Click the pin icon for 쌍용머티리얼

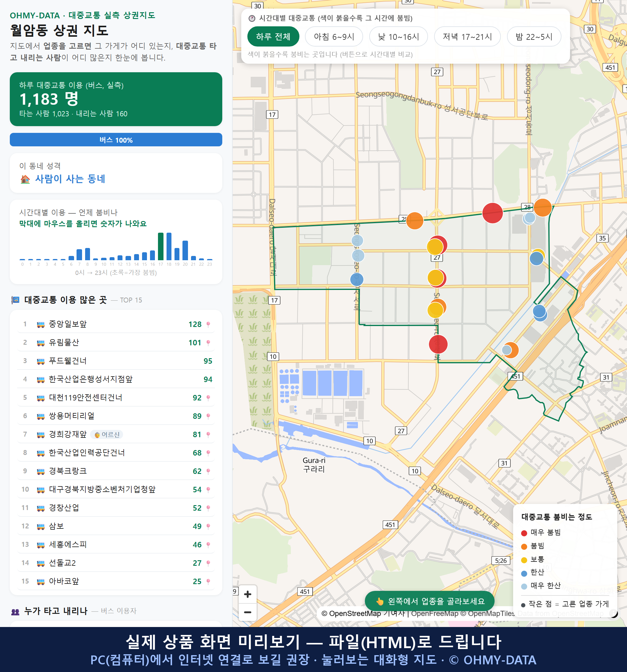point(208,416)
